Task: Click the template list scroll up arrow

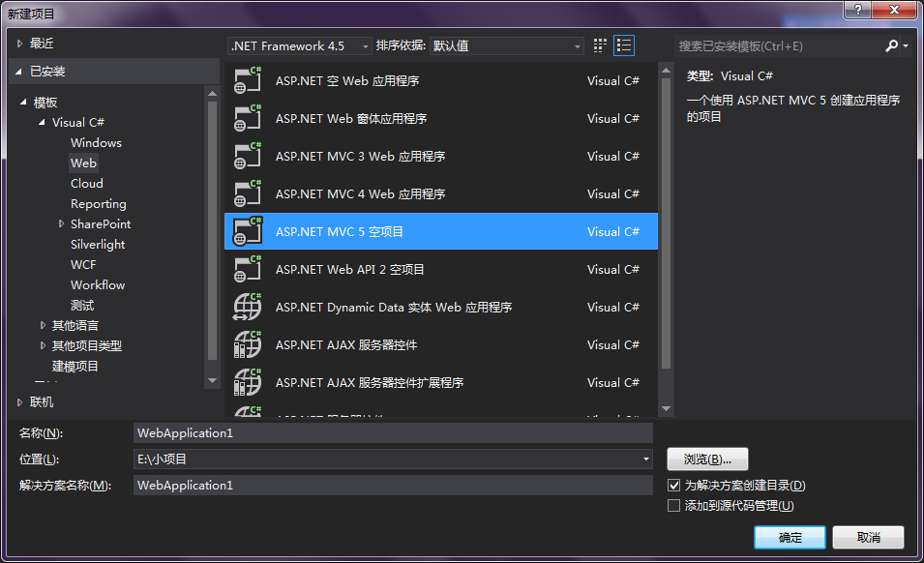Action: click(666, 71)
